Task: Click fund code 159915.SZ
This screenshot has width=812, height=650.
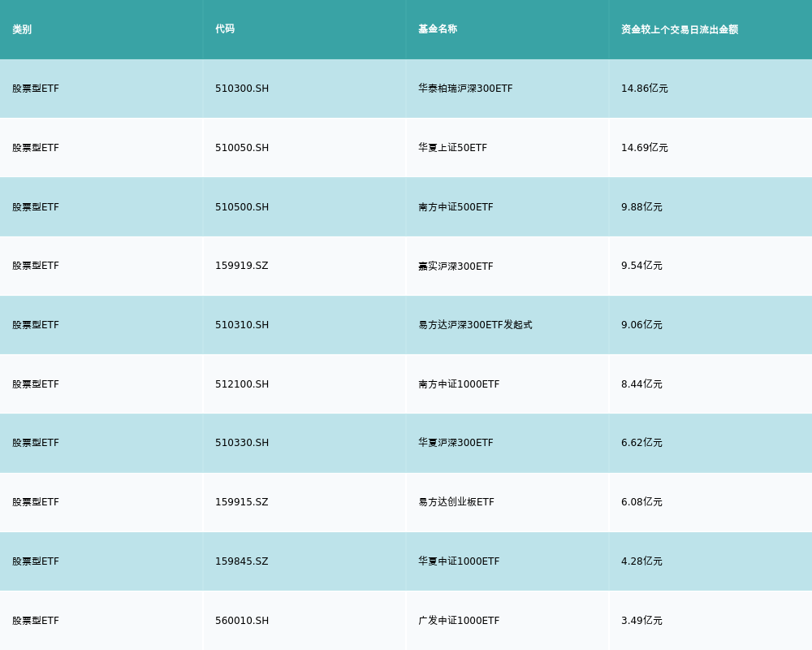Action: click(242, 502)
